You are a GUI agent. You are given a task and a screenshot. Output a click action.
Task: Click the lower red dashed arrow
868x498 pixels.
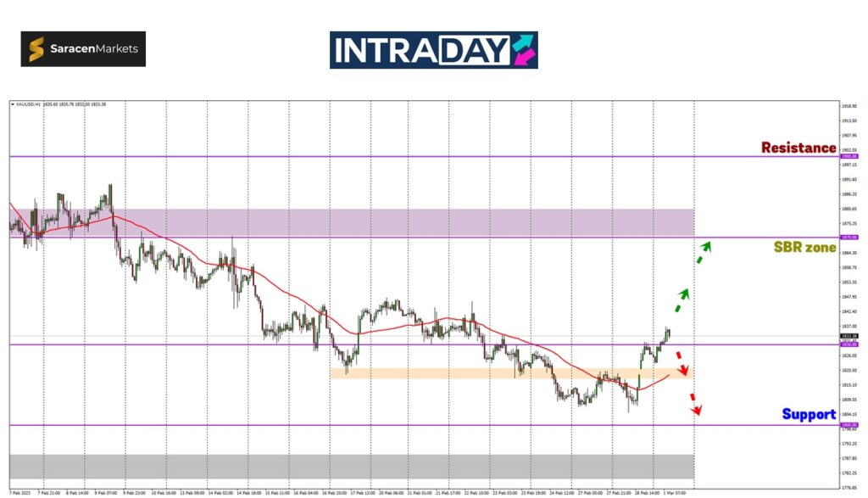695,405
